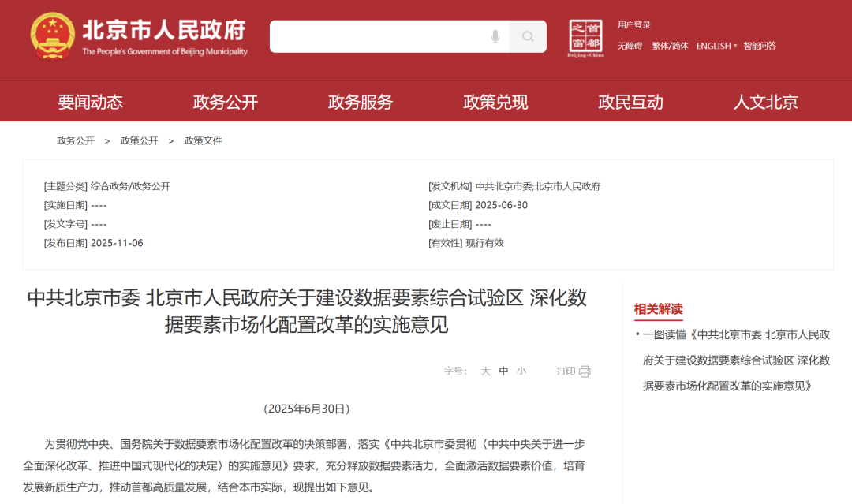Click the magnifying glass search button
Image resolution: width=852 pixels, height=504 pixels.
[528, 37]
